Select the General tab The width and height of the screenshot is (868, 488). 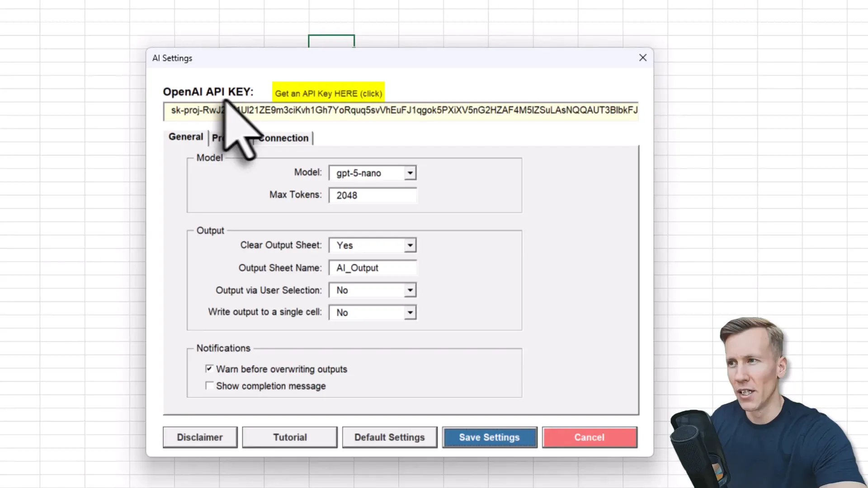point(185,137)
